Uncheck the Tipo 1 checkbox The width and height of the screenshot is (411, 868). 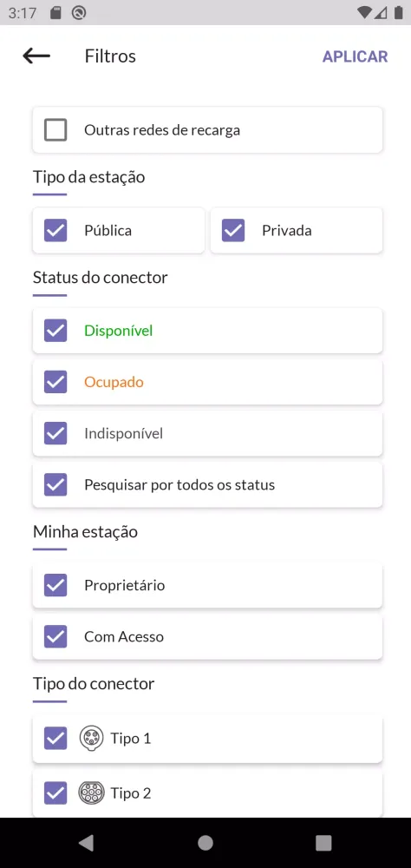tap(55, 739)
